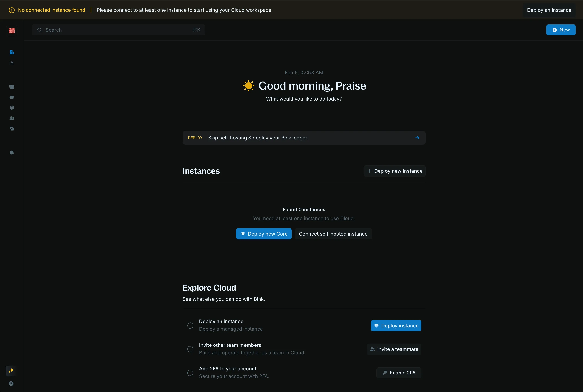
Task: Toggle the 'Add 2FA to your account' checklist circle
Action: click(x=190, y=373)
